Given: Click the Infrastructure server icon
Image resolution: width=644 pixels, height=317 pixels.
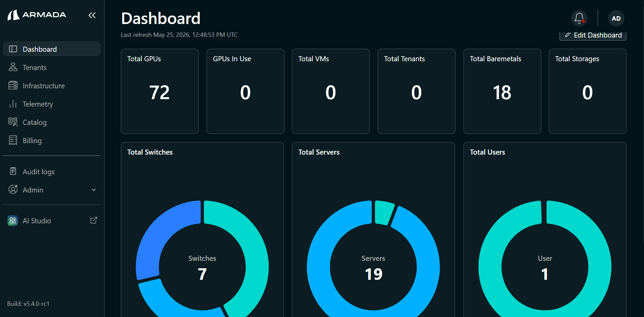Looking at the screenshot, I should [x=13, y=86].
